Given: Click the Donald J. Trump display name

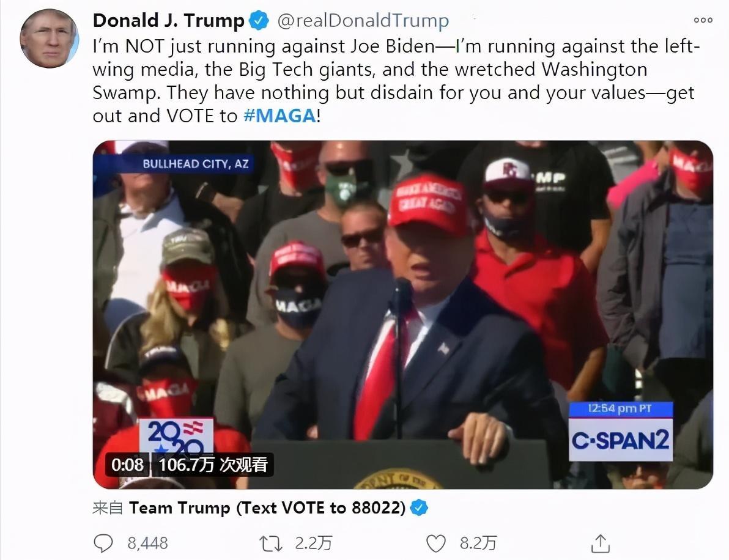Looking at the screenshot, I should 168,21.
